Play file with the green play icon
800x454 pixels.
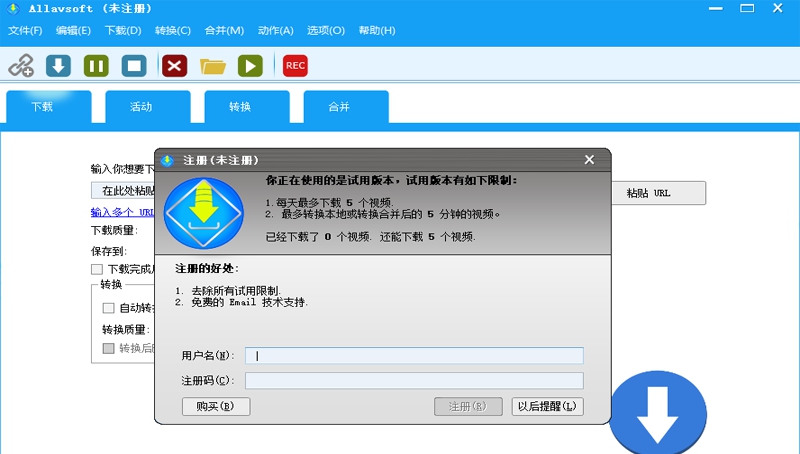pos(251,66)
